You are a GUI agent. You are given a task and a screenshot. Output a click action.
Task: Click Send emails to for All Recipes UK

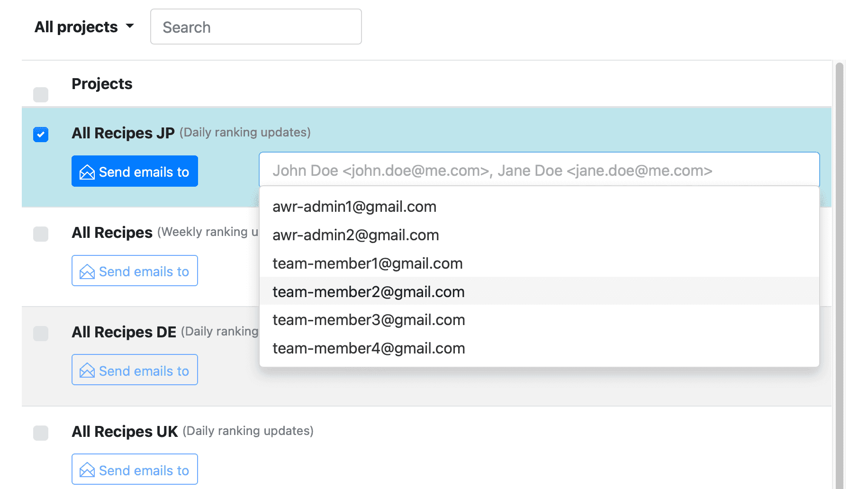point(135,469)
